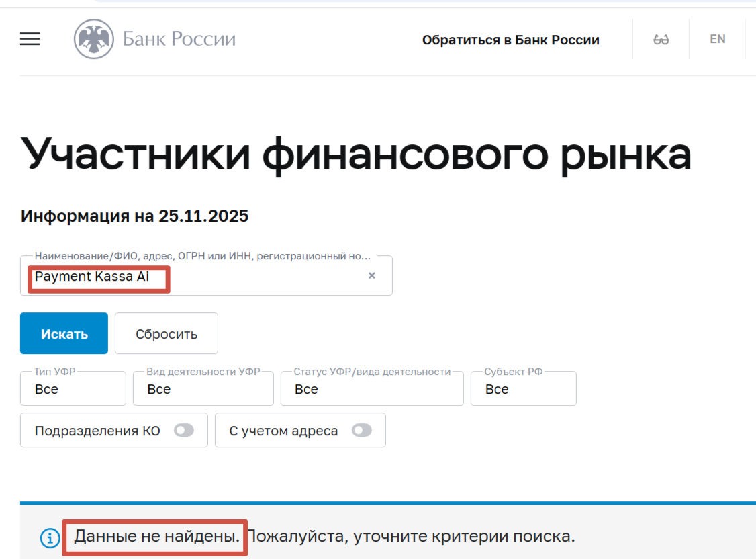The width and height of the screenshot is (756, 559).
Task: Open the Субъект РФ dropdown
Action: tap(523, 389)
